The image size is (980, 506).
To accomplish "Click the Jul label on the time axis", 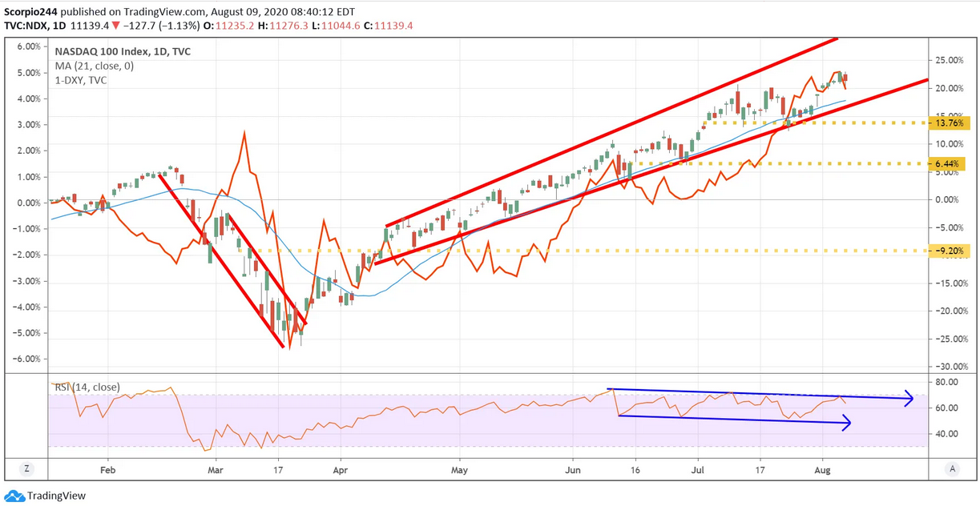I will 699,469.
